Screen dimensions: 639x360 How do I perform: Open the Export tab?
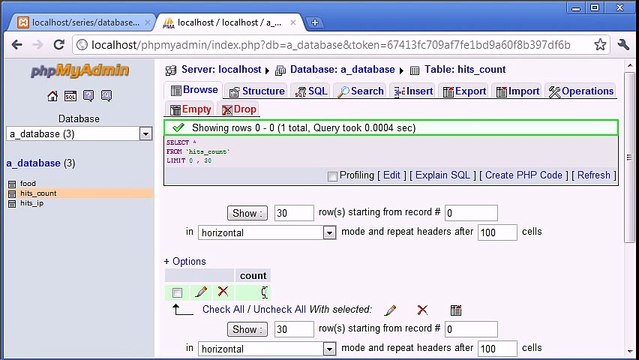point(464,91)
